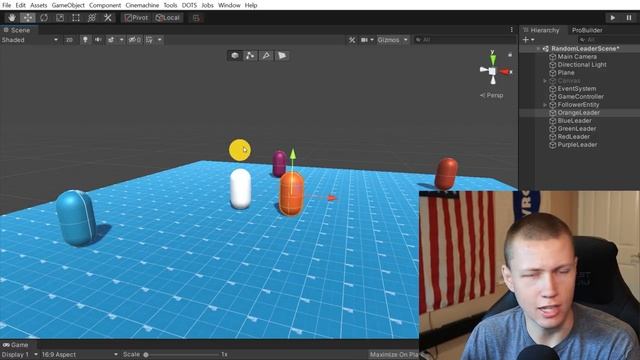The image size is (640, 360).
Task: Toggle scene lighting bulb icon
Action: 85,40
